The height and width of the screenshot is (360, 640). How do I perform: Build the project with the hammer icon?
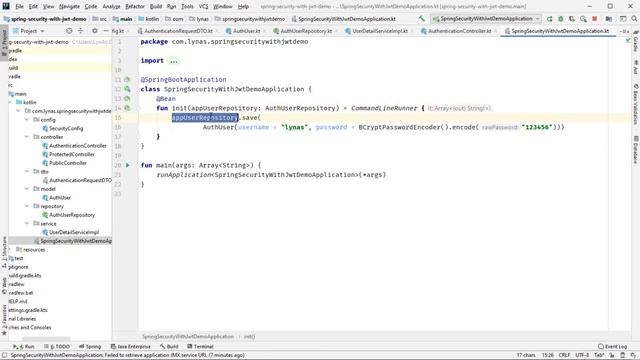421,19
